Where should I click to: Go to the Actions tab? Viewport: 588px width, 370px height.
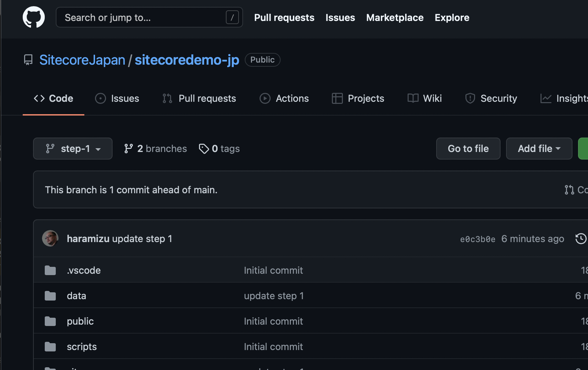coord(284,98)
